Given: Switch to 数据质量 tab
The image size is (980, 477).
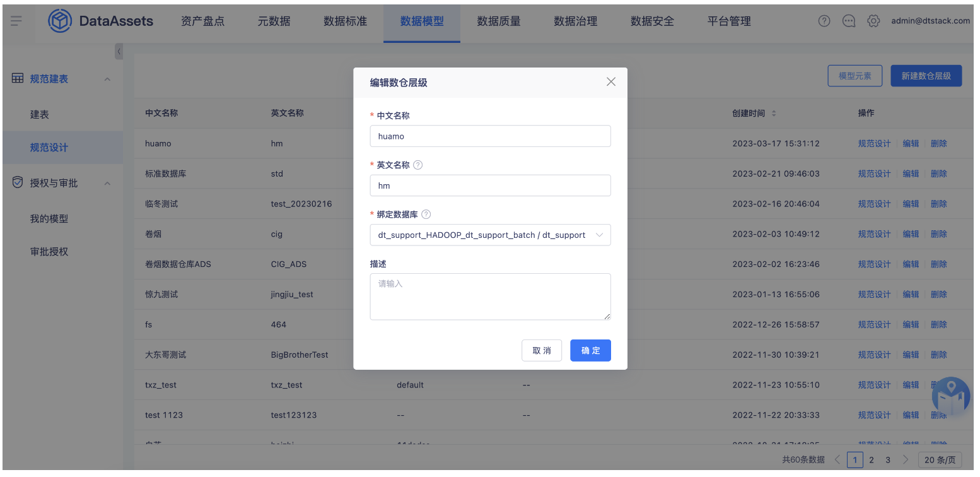Looking at the screenshot, I should click(499, 21).
